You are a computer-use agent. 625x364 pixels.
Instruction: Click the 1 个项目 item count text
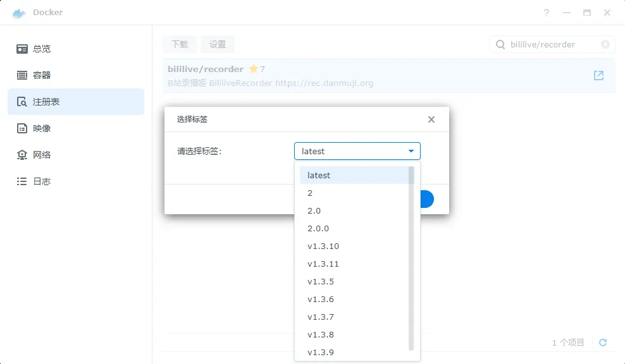point(568,343)
